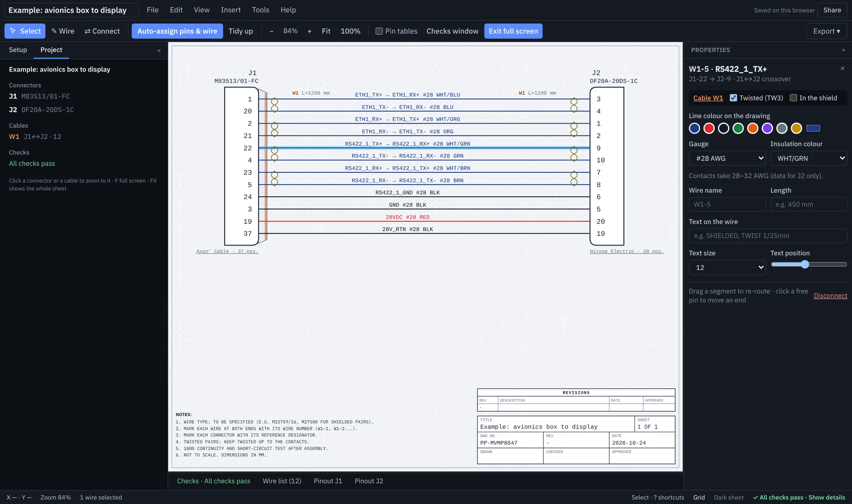The width and height of the screenshot is (852, 504).
Task: Open the File menu
Action: pos(153,10)
